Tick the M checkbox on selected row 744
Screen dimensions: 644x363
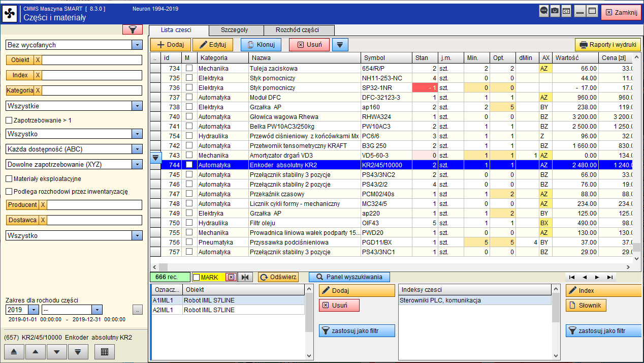pyautogui.click(x=189, y=165)
